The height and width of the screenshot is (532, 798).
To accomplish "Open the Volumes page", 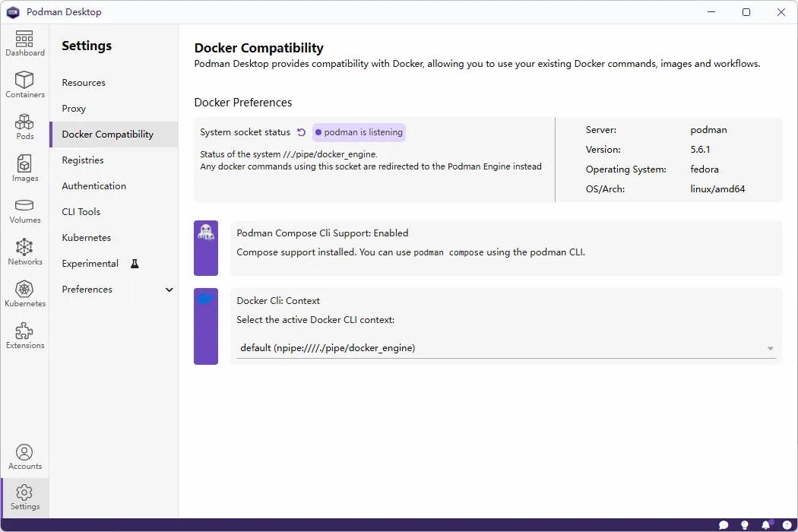I will coord(25,211).
